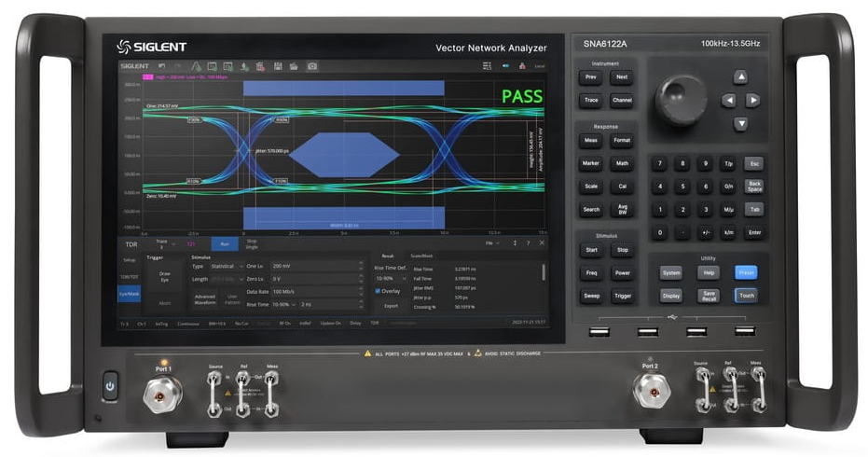Tap the floppy disk save icon

click(278, 66)
